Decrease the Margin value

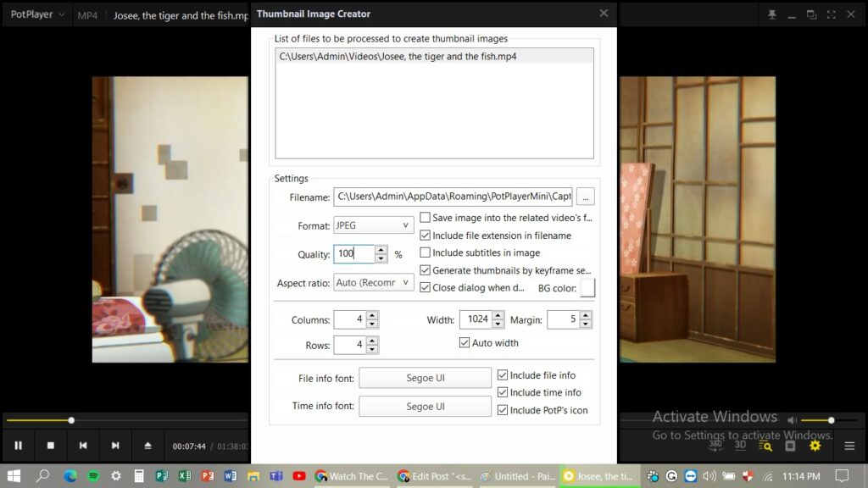pyautogui.click(x=586, y=324)
